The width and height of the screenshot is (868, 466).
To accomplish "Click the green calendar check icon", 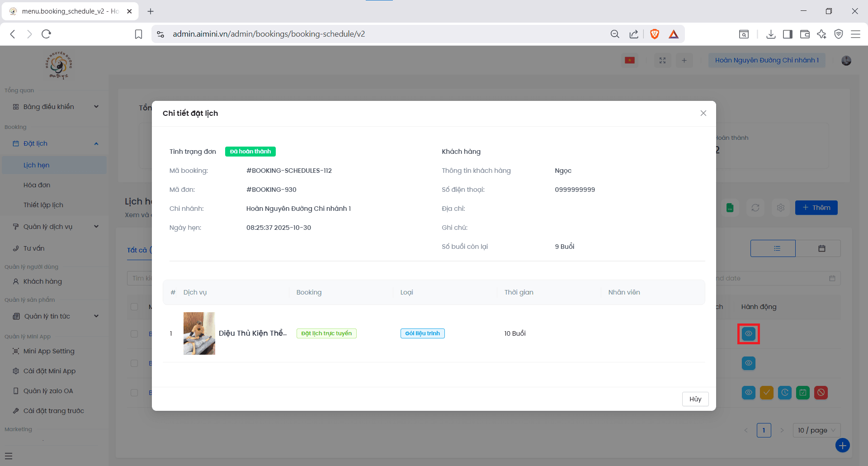I will coord(802,393).
